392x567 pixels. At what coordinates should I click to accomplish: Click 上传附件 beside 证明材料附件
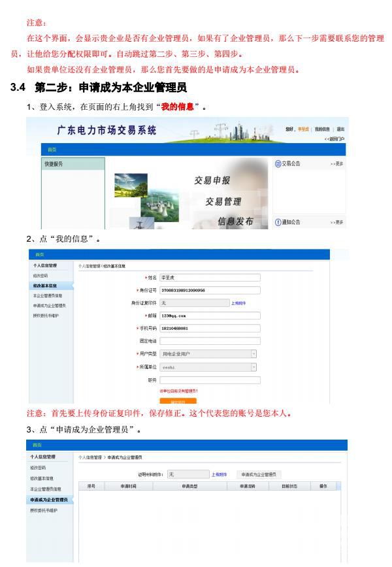[219, 474]
